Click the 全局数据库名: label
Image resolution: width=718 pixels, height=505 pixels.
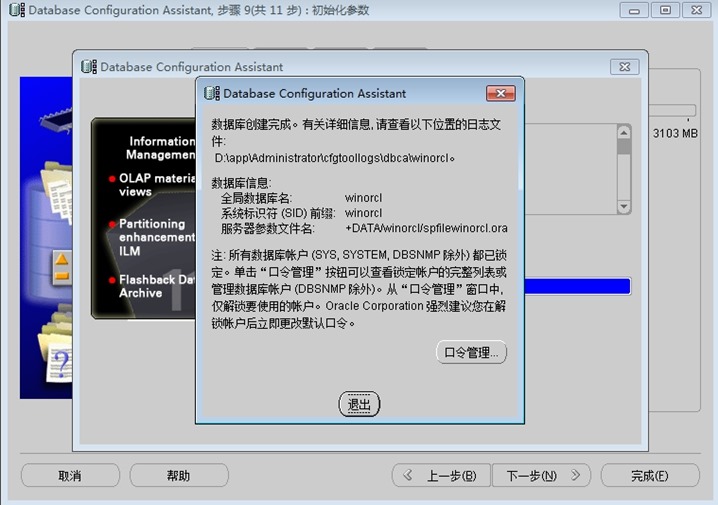click(256, 198)
